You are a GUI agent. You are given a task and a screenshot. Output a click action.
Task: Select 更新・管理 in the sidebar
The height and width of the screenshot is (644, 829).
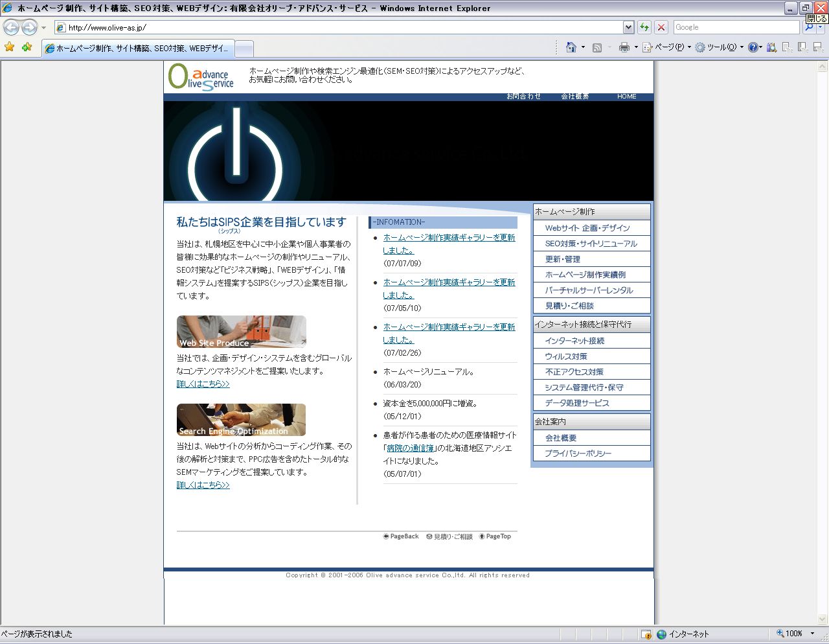(592, 259)
